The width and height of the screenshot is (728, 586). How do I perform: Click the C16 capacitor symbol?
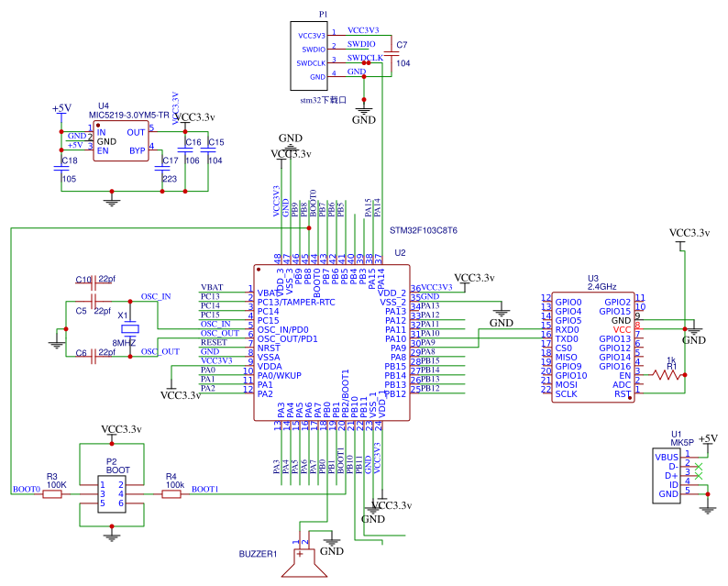[185, 150]
